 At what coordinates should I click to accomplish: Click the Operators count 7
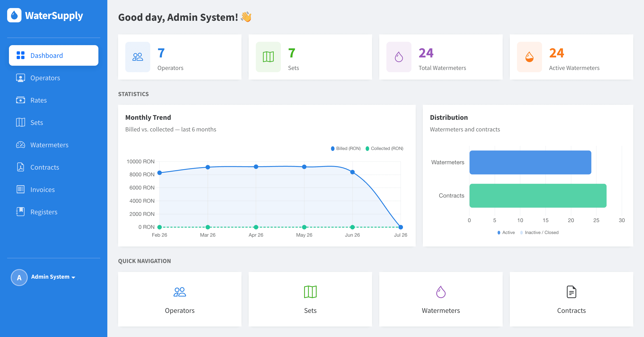click(x=161, y=53)
